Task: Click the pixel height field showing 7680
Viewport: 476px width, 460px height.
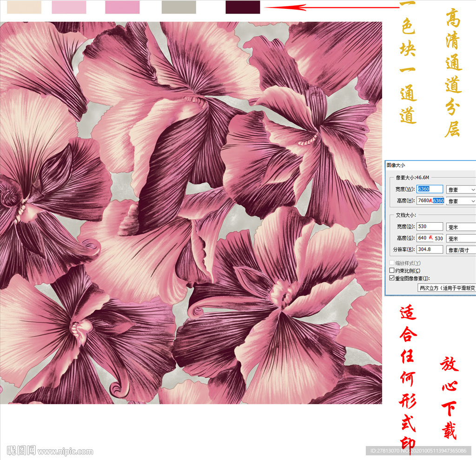Action: (430, 200)
